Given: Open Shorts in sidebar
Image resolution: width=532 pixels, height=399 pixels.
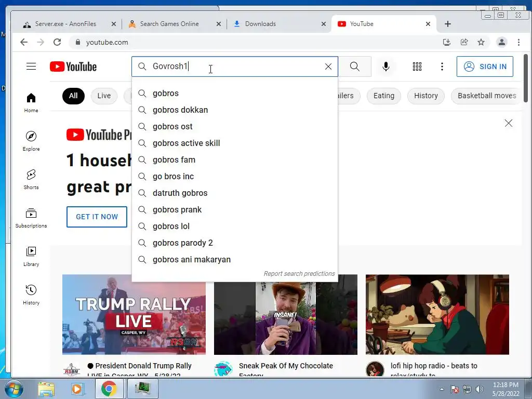Looking at the screenshot, I should click(31, 179).
